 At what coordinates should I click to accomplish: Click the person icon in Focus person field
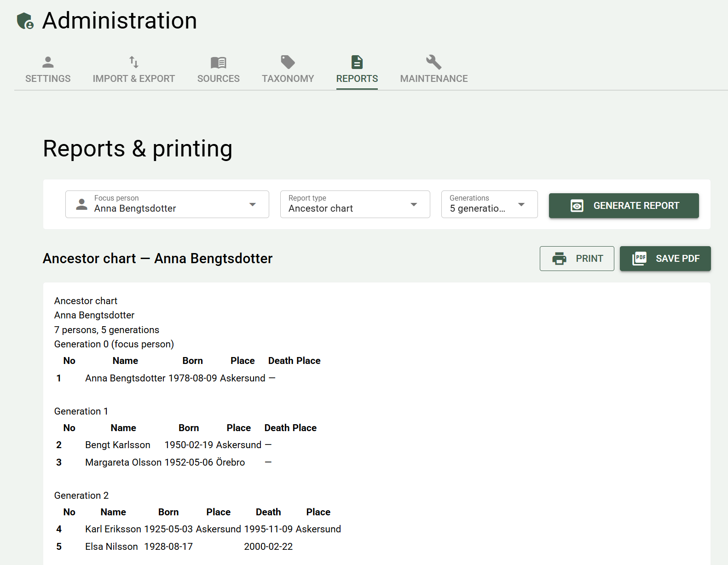pos(82,204)
